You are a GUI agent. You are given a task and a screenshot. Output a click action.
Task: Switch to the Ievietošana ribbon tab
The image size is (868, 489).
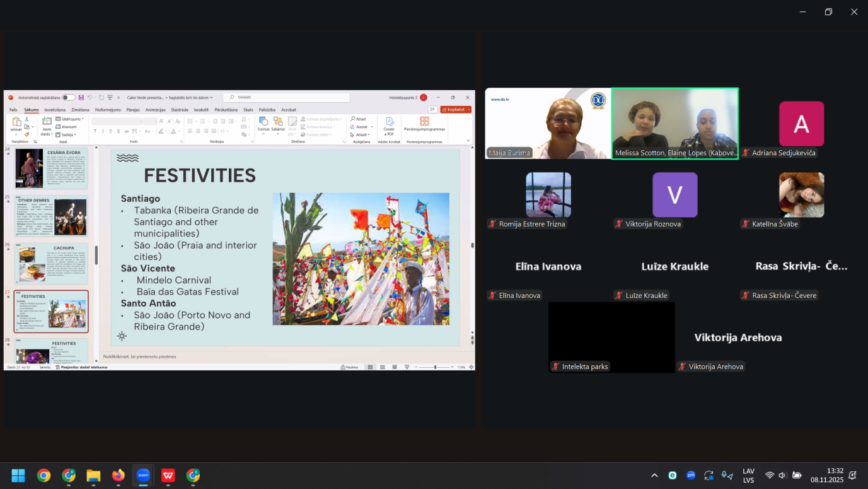coord(55,110)
